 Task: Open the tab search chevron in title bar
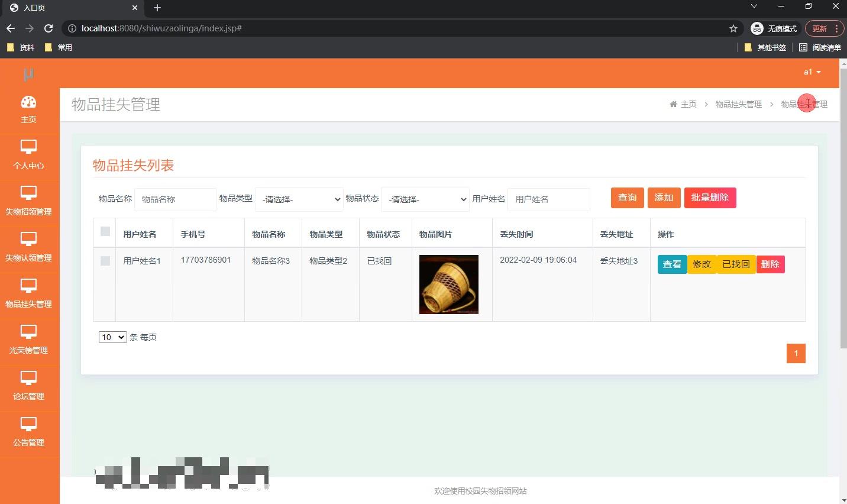click(x=754, y=7)
